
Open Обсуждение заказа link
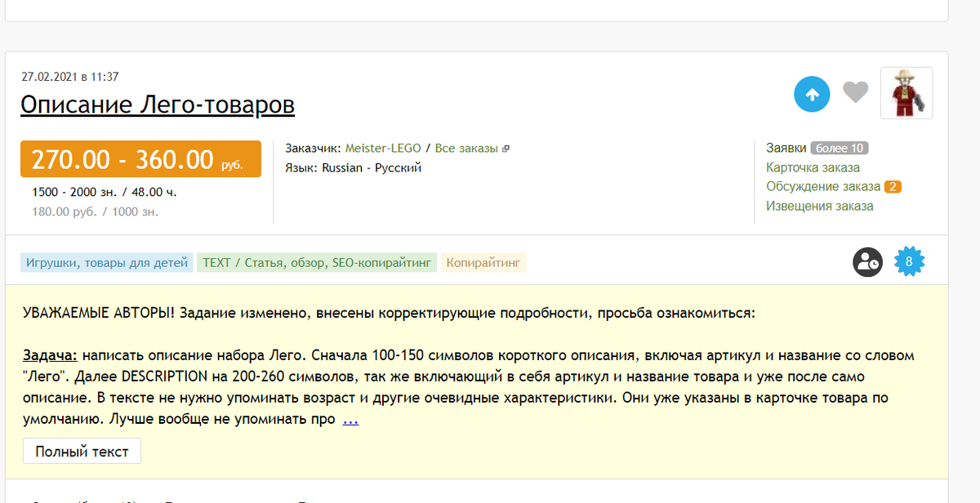[823, 186]
